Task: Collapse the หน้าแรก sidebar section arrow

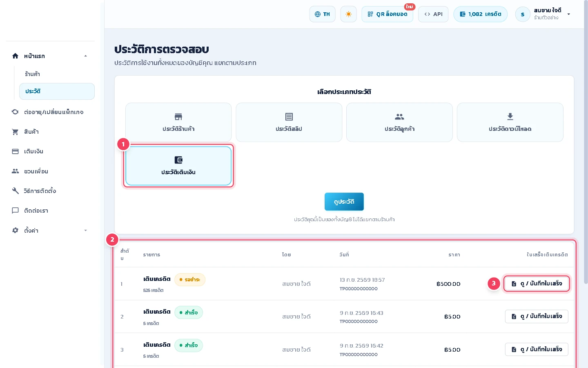Action: 85,56
